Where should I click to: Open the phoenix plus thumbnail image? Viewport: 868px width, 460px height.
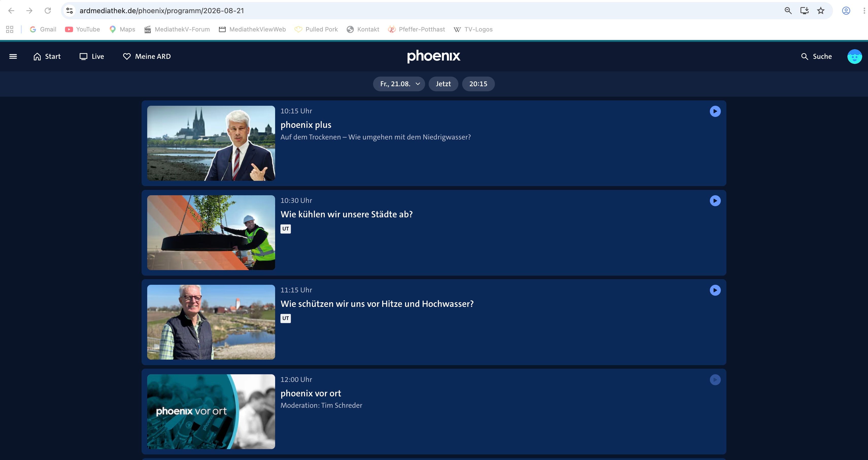[x=211, y=143]
